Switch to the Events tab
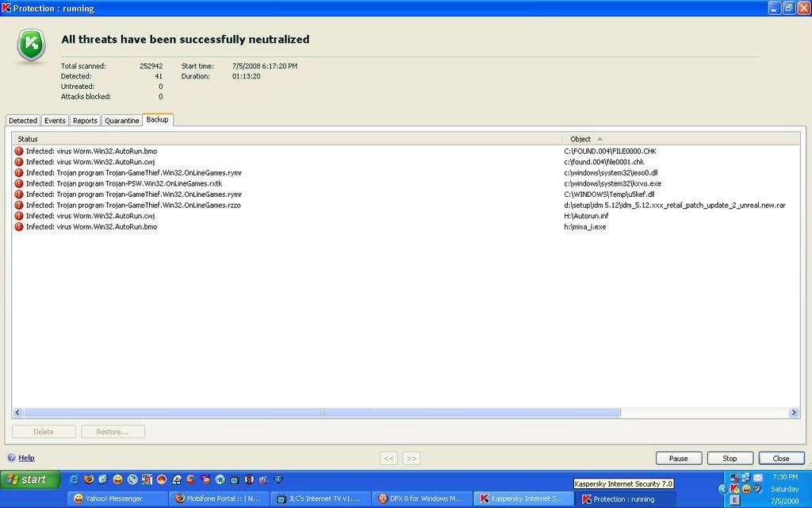This screenshot has width=812, height=508. 55,121
